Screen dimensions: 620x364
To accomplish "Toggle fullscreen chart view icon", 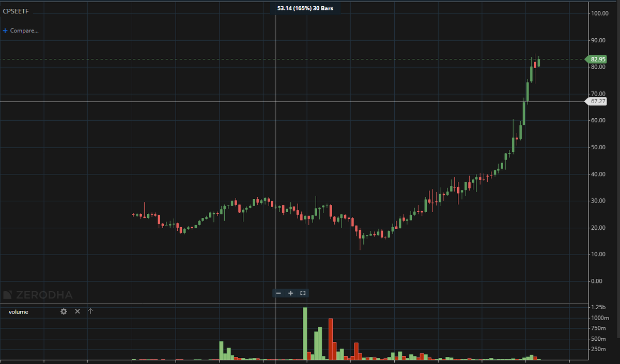I will [x=303, y=293].
